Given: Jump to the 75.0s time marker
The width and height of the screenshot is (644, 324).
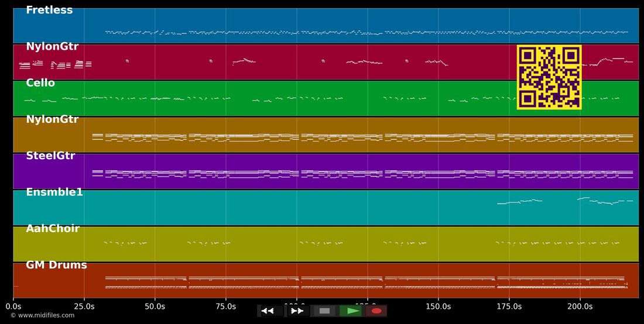Looking at the screenshot, I should tap(226, 306).
